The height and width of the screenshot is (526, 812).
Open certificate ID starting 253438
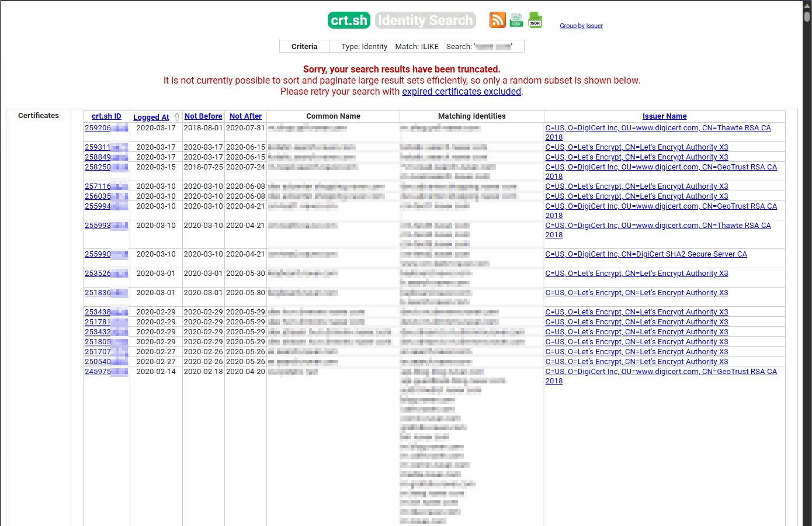tap(106, 312)
